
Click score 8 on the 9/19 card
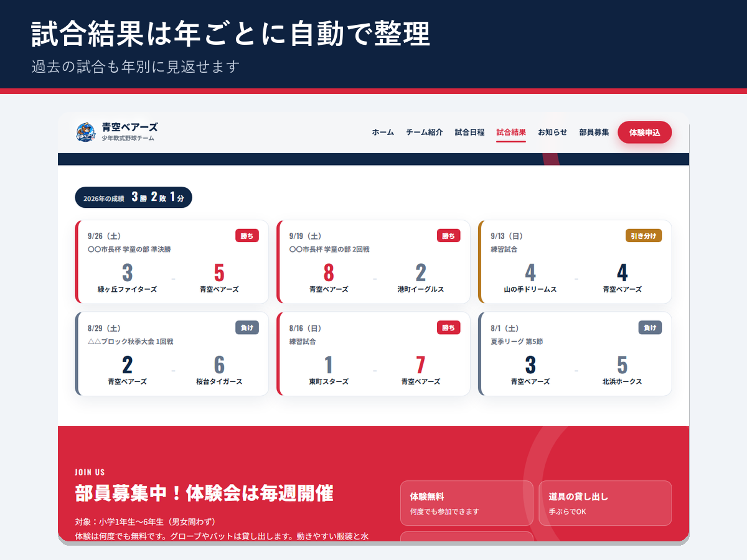(329, 273)
